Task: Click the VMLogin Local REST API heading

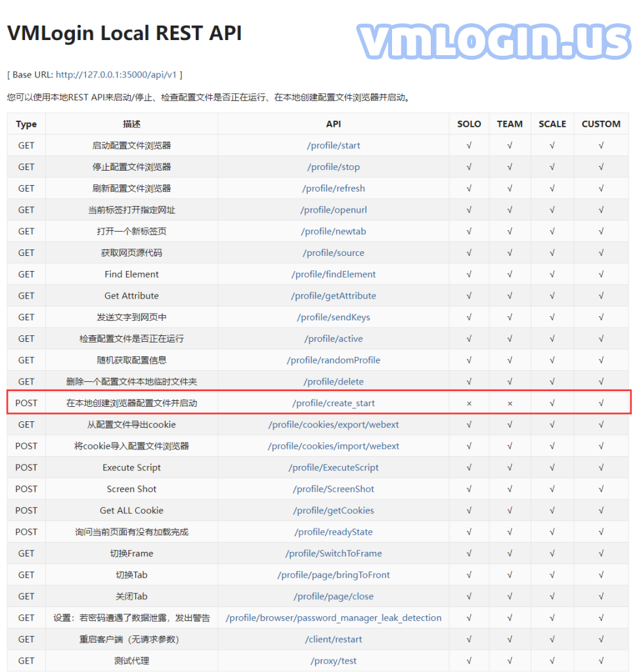Action: click(124, 33)
